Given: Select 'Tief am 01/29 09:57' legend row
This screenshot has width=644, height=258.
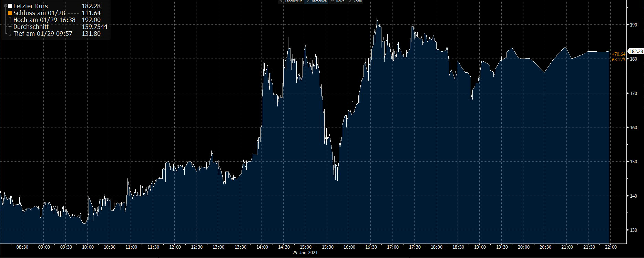Looking at the screenshot, I should pos(43,34).
